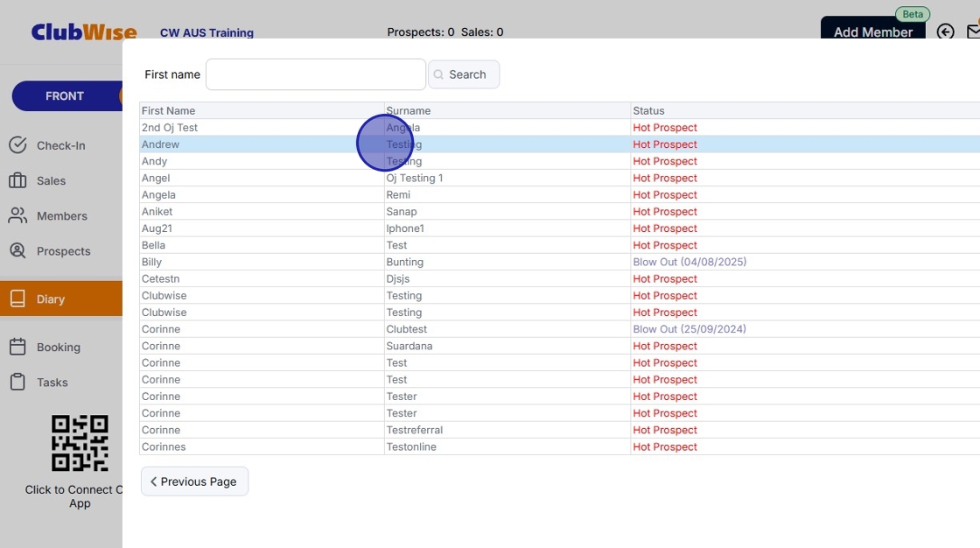Viewport: 980px width, 548px height.
Task: Click the First name input field
Action: [x=316, y=74]
